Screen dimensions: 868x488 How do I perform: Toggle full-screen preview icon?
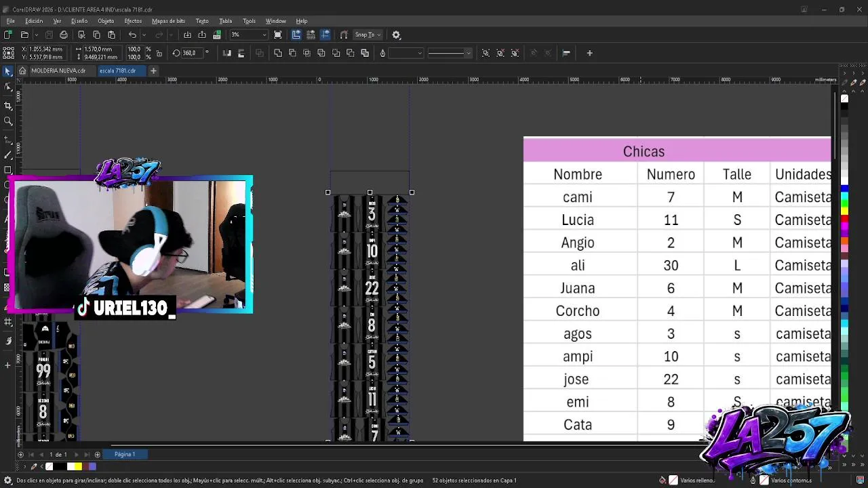point(278,35)
